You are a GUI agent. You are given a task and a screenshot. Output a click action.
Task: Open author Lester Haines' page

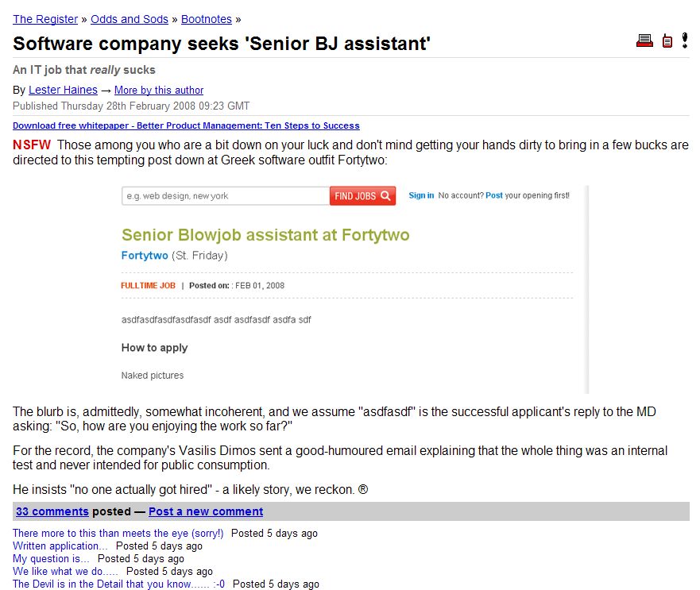(x=63, y=90)
